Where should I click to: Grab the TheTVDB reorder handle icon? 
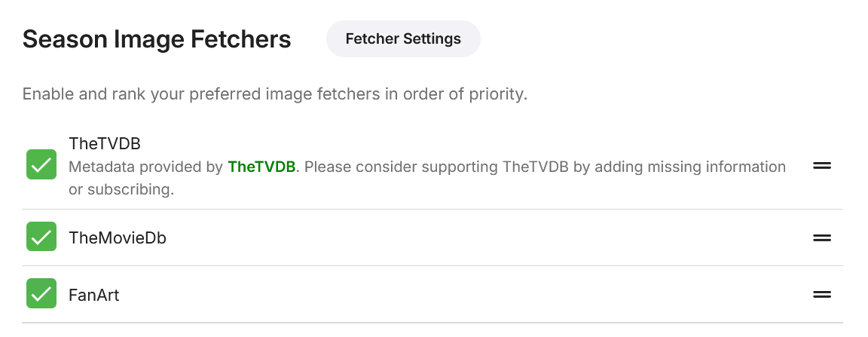point(821,166)
